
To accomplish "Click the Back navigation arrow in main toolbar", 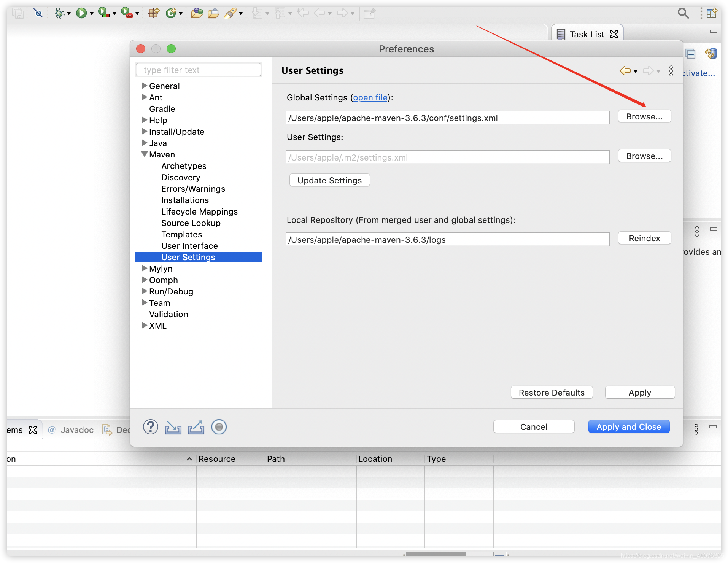I will [x=319, y=13].
